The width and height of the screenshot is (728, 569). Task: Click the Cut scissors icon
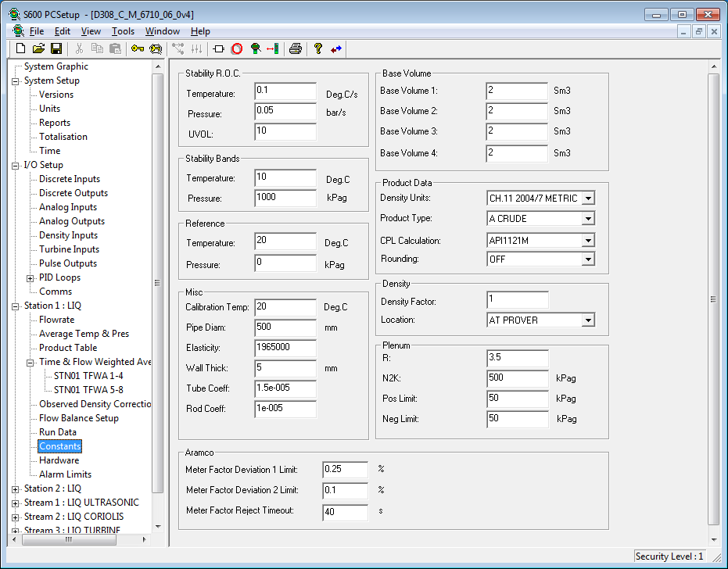coord(80,48)
